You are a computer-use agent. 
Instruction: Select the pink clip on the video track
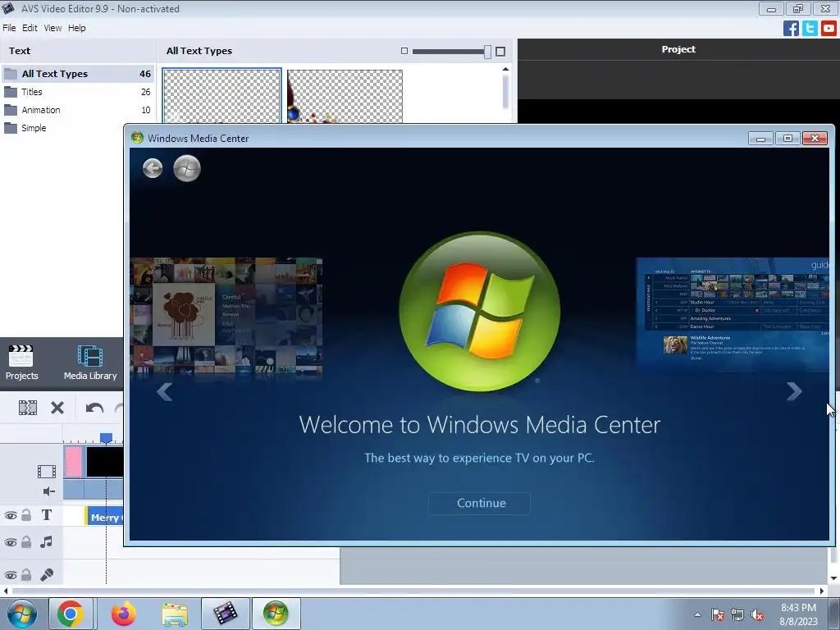coord(73,461)
